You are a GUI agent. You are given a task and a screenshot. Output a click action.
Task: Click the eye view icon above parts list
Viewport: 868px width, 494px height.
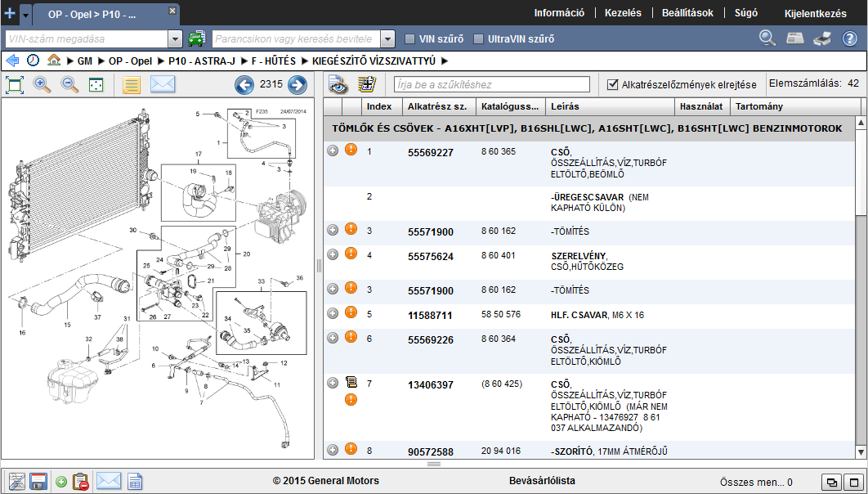[338, 83]
